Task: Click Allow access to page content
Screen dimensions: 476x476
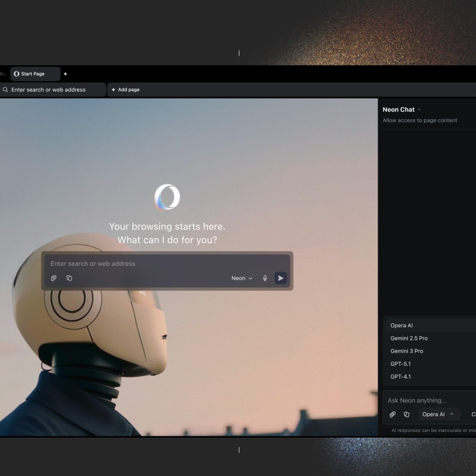Action: 420,120
